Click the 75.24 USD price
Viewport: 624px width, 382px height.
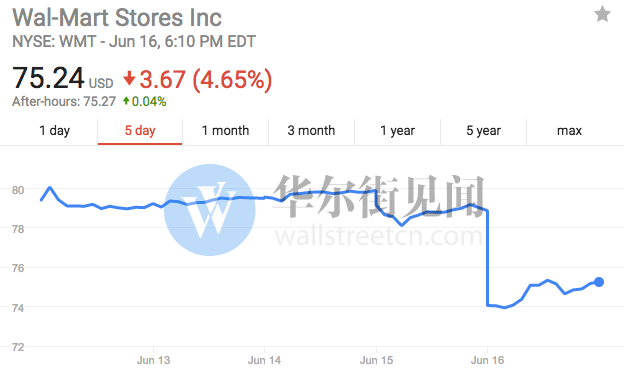(x=63, y=78)
